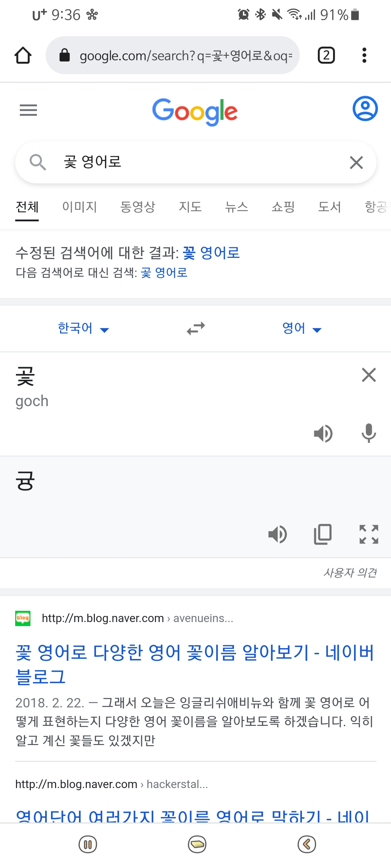Listen to the source word pronunciation
This screenshot has height=868, width=391.
(x=323, y=433)
